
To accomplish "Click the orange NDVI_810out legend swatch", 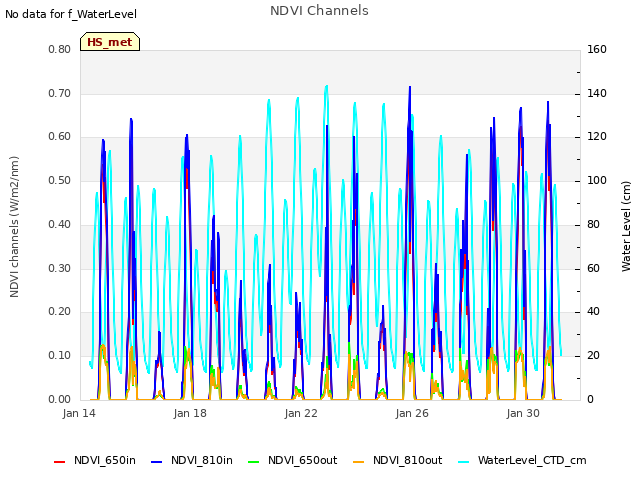I will click(x=358, y=462).
